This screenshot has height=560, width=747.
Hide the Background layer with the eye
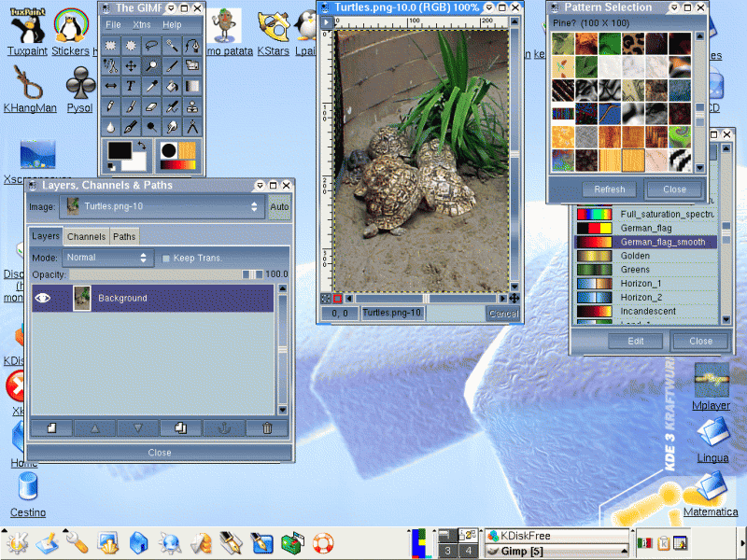point(43,298)
